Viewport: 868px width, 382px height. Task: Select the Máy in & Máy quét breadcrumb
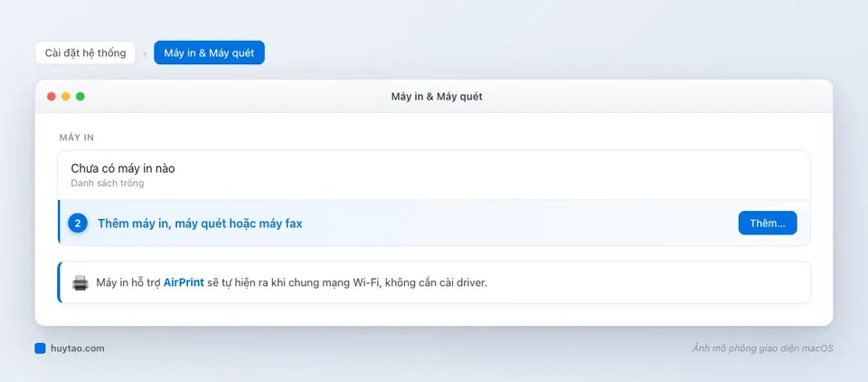(209, 53)
